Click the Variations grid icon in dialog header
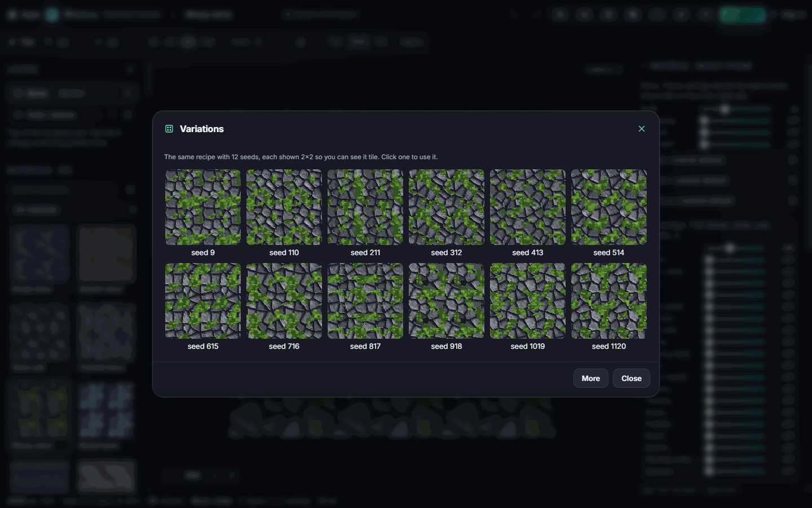The height and width of the screenshot is (508, 812). pos(169,129)
